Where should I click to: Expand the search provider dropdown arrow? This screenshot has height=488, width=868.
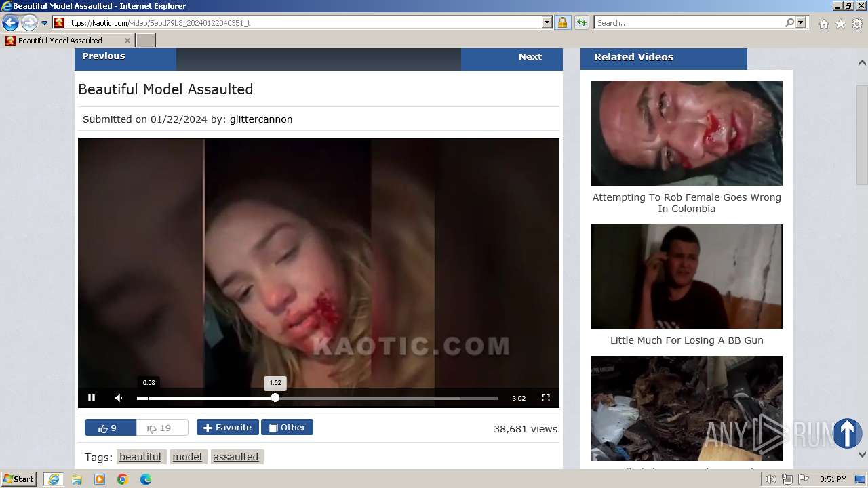(x=801, y=23)
